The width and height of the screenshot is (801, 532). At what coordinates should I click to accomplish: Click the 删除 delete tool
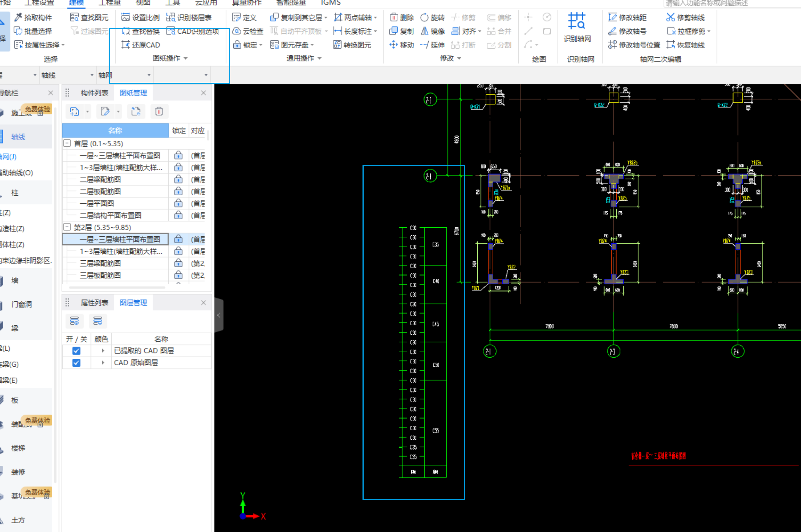point(402,17)
